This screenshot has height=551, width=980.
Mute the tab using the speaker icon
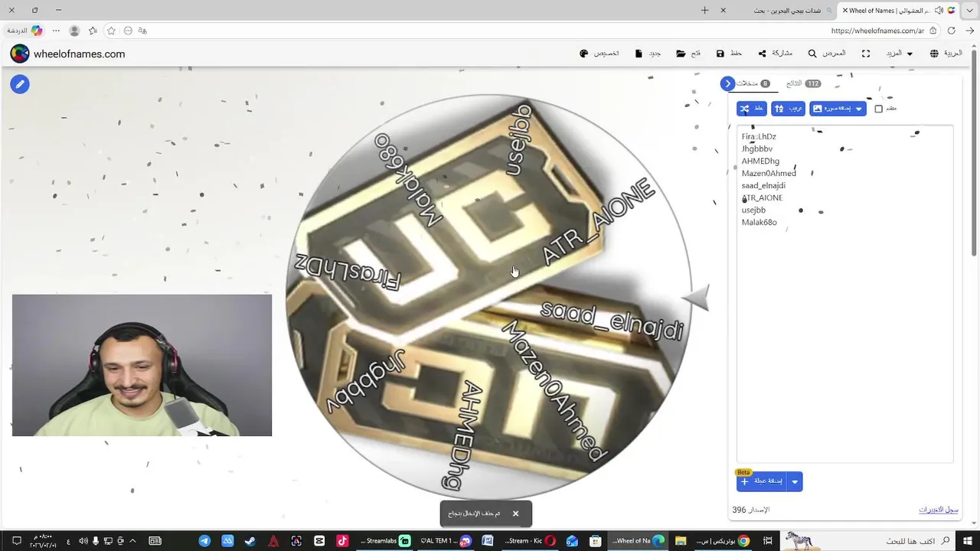coord(939,11)
